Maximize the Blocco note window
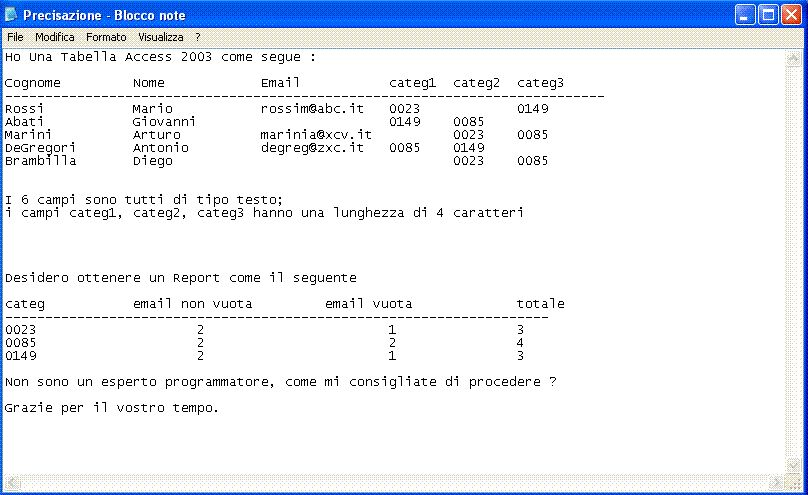Image resolution: width=808 pixels, height=495 pixels. point(768,15)
